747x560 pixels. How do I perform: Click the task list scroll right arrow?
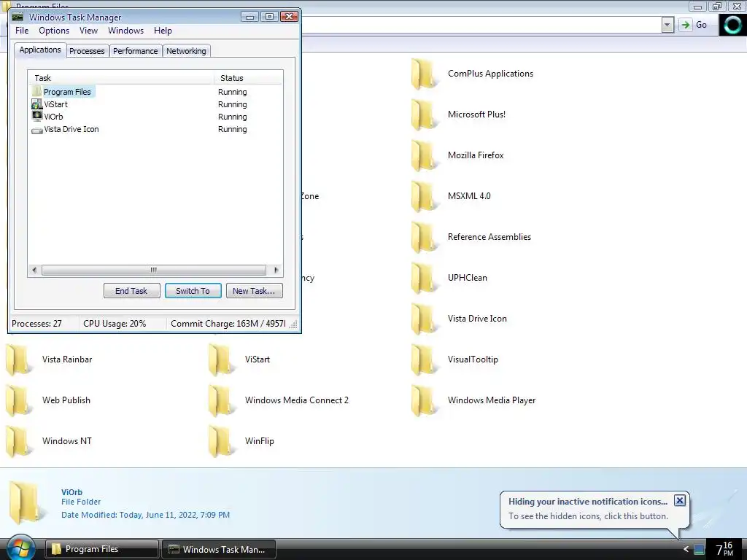pyautogui.click(x=276, y=270)
